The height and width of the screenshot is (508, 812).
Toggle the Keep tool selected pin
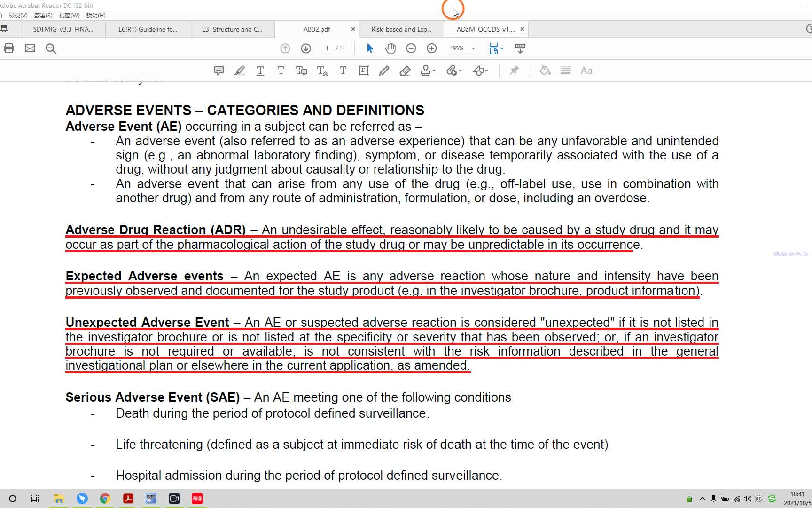(x=515, y=71)
